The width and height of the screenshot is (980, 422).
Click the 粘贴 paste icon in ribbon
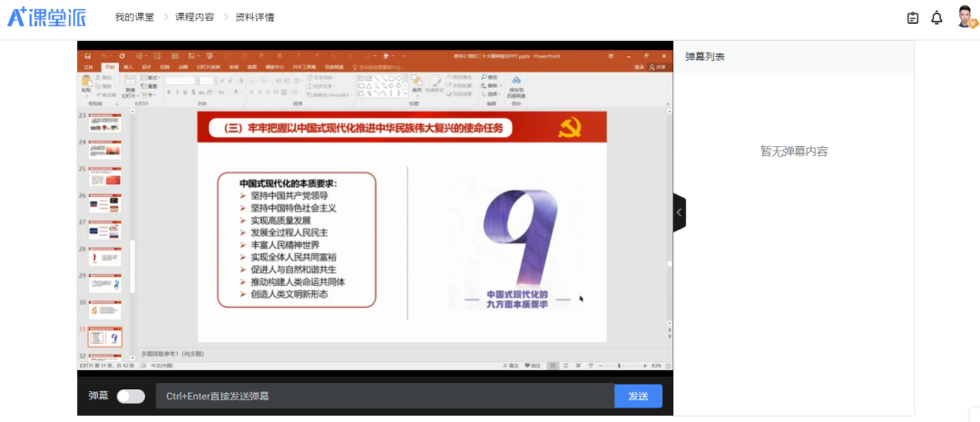(86, 83)
